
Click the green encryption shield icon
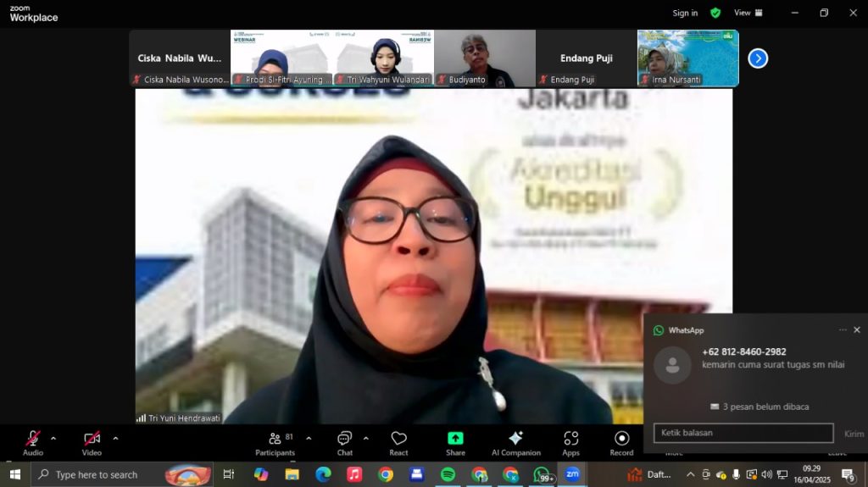(x=715, y=13)
